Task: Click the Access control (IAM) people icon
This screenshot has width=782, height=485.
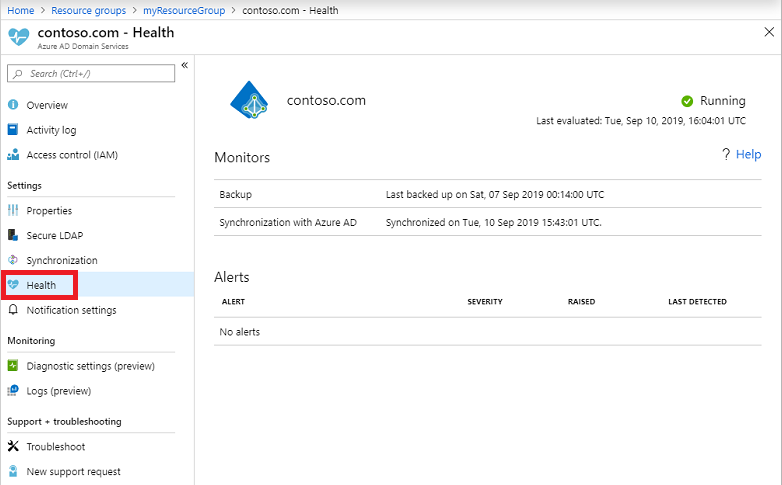Action: click(13, 155)
